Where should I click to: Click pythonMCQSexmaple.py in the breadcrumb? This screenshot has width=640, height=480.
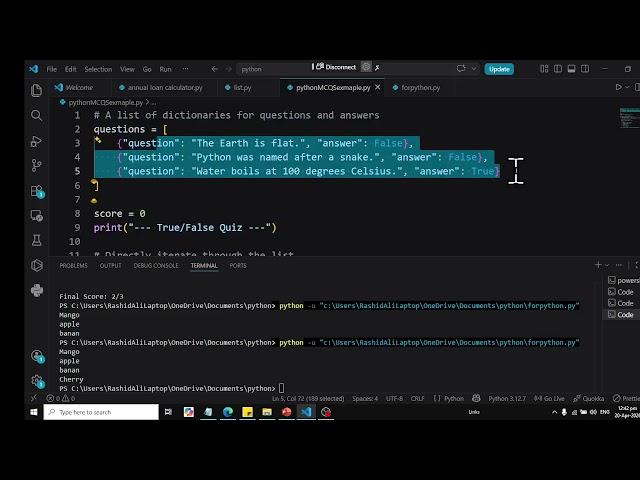106,102
